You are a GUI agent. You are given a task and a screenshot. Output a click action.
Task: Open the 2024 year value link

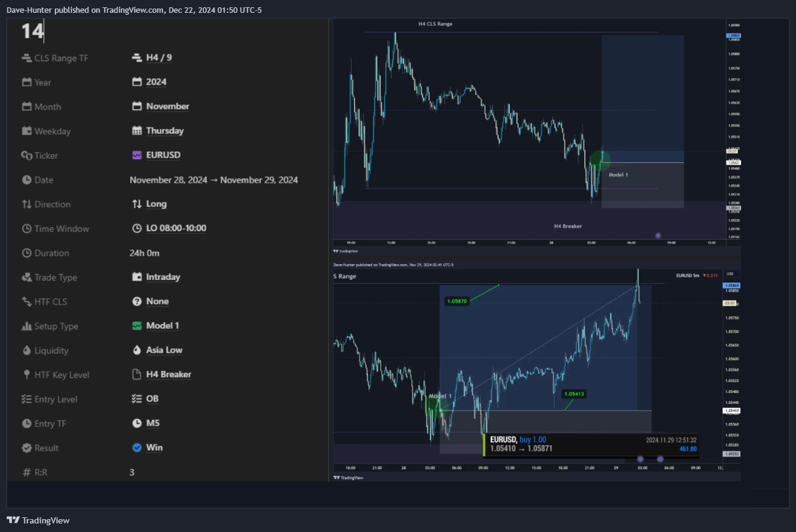(x=156, y=82)
